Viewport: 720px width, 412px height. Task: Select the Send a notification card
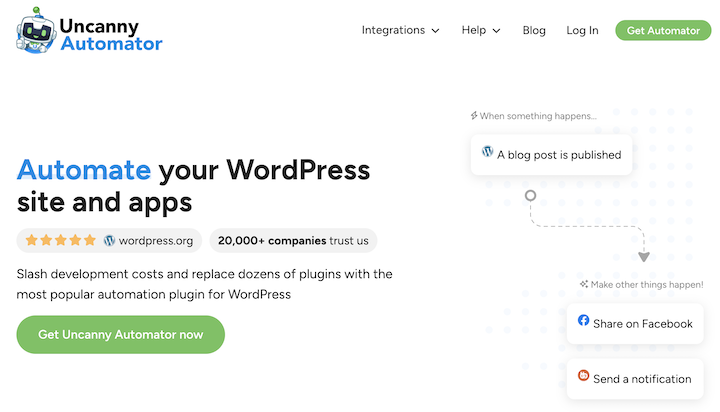point(635,378)
